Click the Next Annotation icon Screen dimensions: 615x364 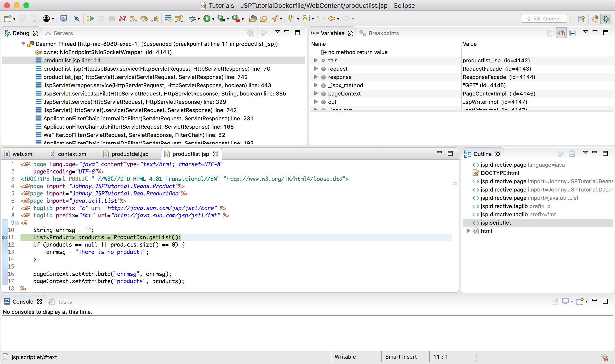coord(291,19)
